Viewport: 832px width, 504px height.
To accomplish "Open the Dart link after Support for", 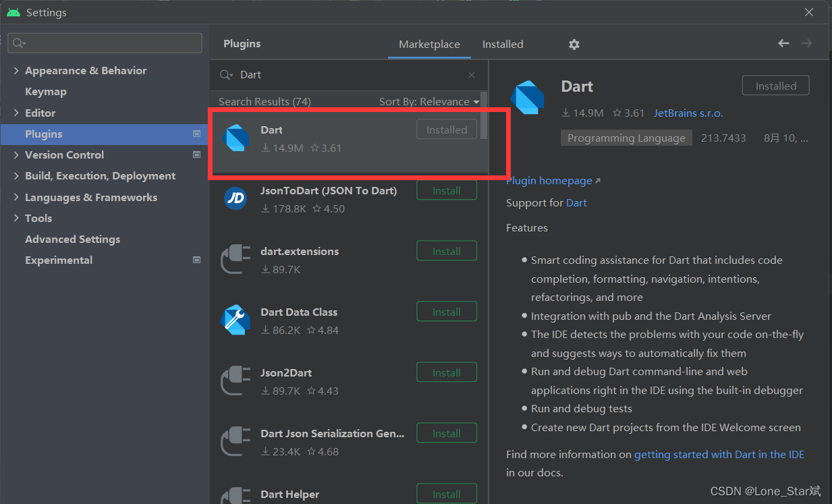I will click(x=576, y=203).
